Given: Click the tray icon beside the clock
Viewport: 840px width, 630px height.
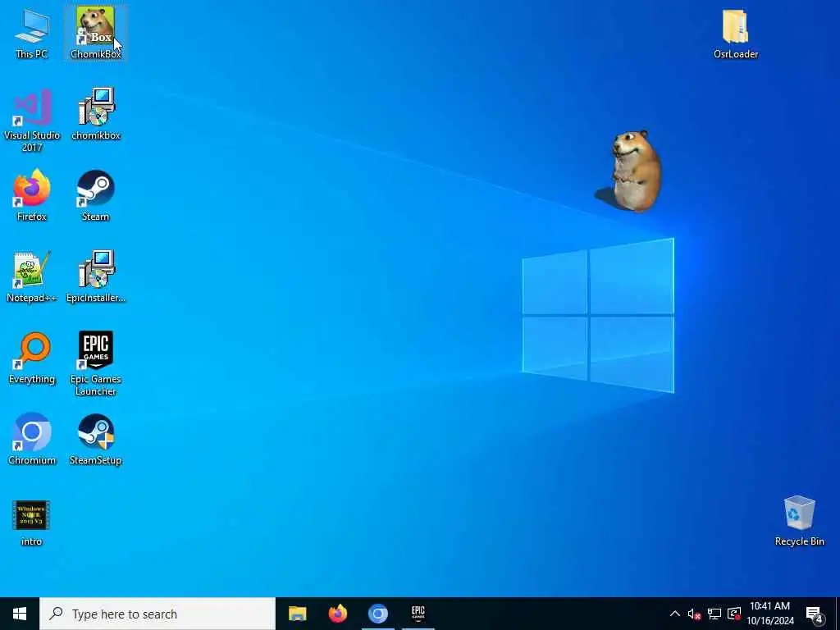Looking at the screenshot, I should (734, 614).
